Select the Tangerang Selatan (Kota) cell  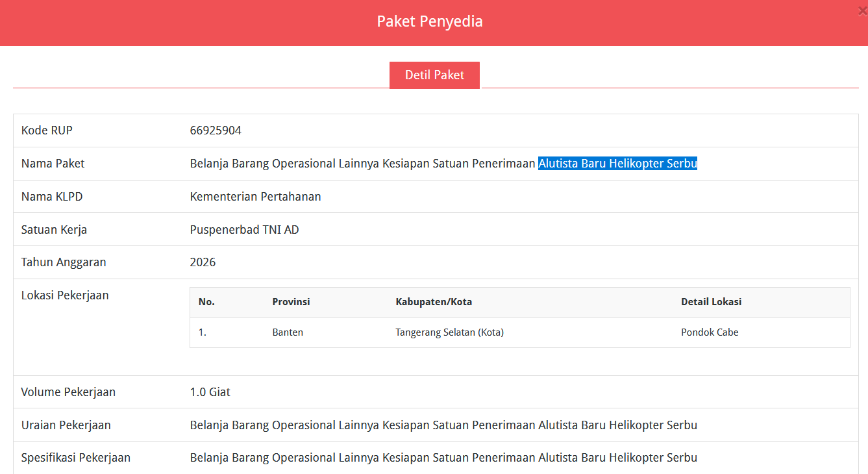(x=449, y=332)
